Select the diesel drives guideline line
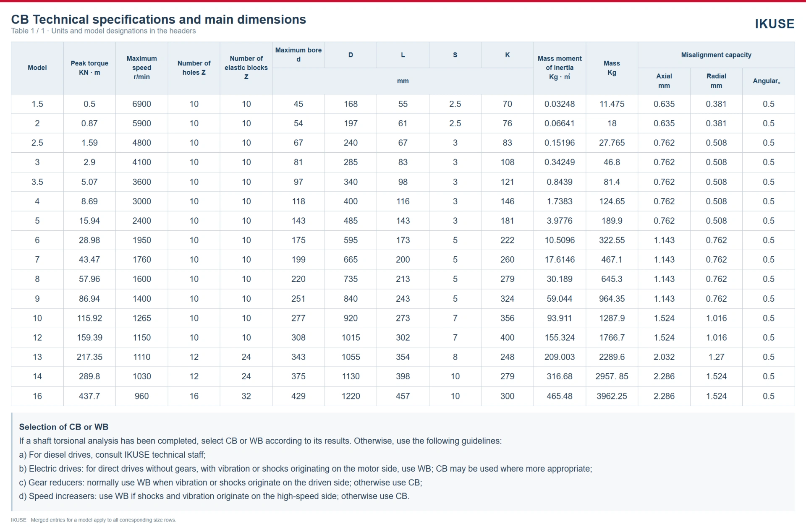The height and width of the screenshot is (532, 806). click(x=112, y=455)
